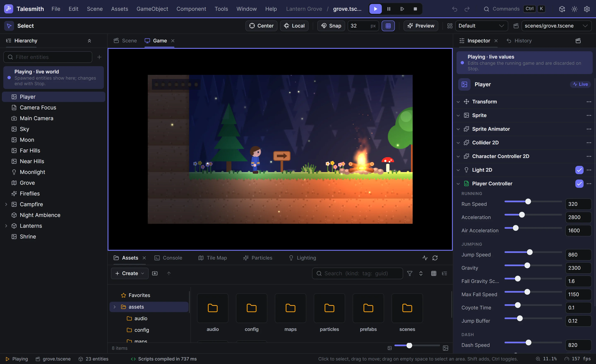Adjust the Run Speed slider
Viewport: 596px width, 364px height.
533,202
